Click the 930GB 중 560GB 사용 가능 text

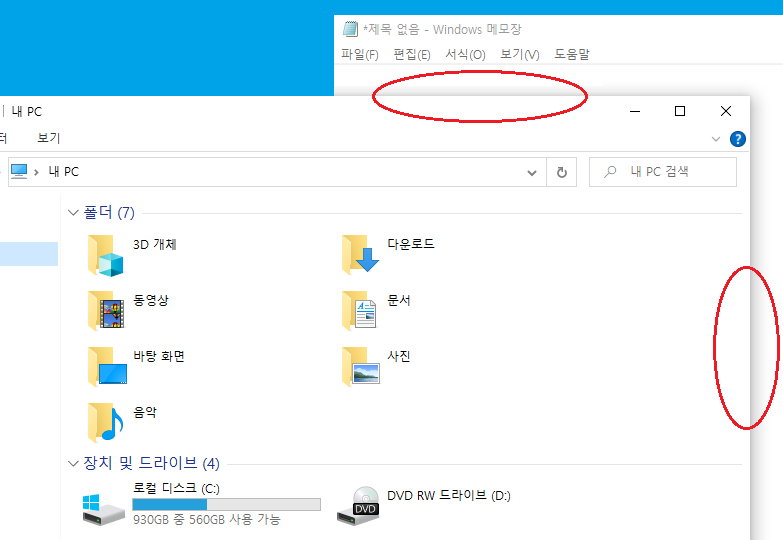click(x=207, y=520)
